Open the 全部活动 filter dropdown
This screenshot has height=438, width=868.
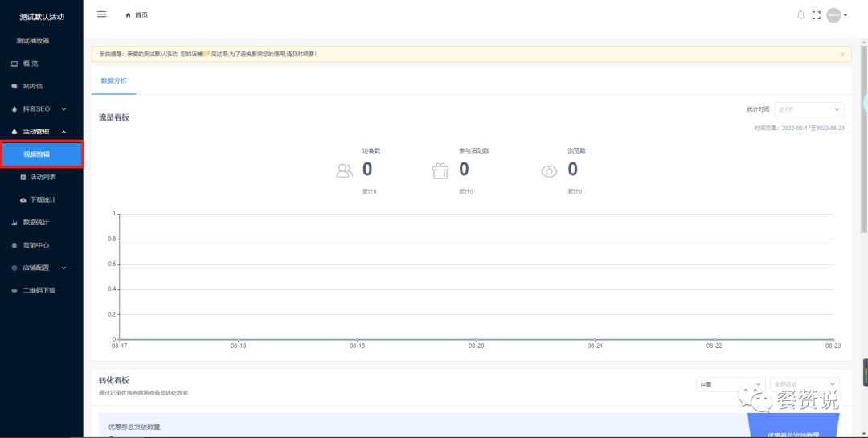coord(805,384)
